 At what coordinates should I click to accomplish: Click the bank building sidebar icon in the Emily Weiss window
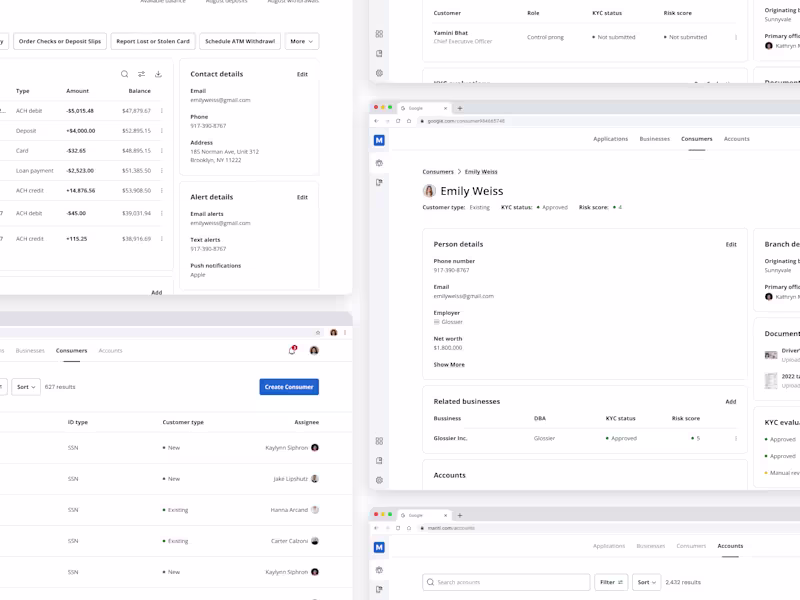(x=379, y=163)
